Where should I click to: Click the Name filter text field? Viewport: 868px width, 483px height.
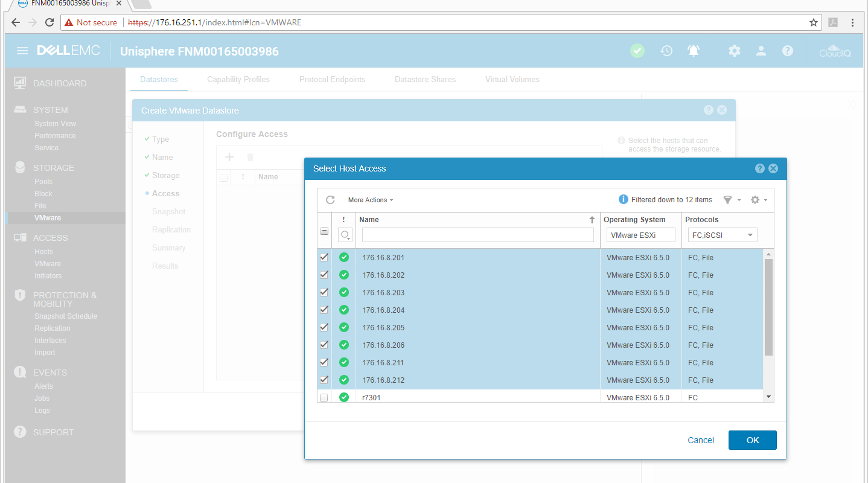[x=478, y=235]
